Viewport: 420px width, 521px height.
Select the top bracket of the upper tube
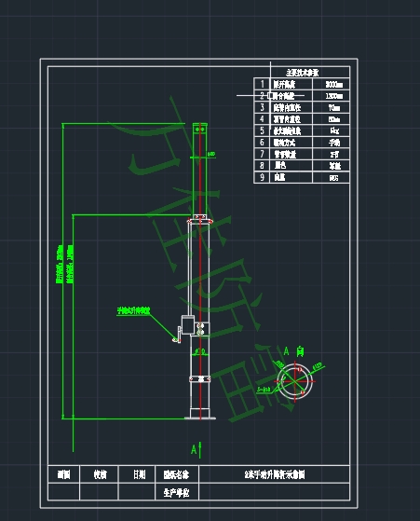(x=200, y=128)
